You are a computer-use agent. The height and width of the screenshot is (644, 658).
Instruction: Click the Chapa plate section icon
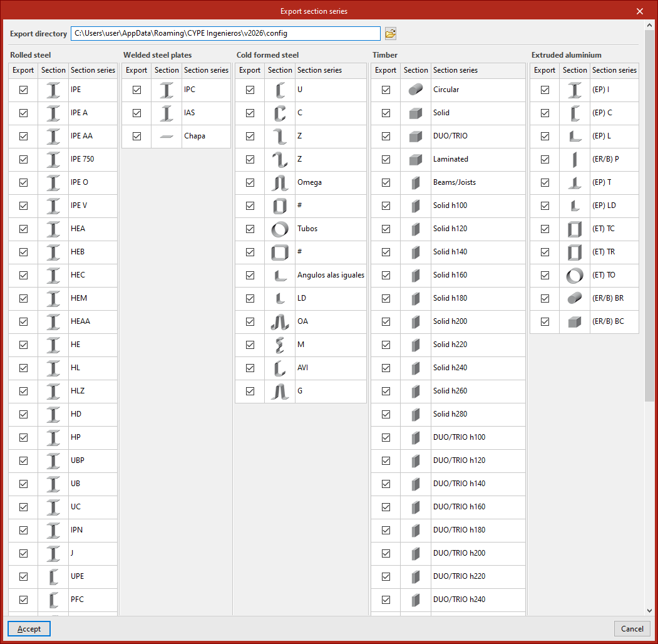point(167,137)
